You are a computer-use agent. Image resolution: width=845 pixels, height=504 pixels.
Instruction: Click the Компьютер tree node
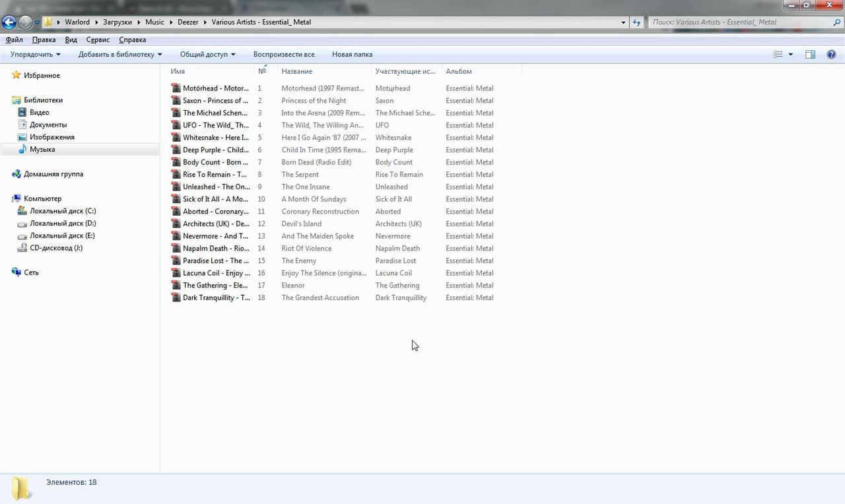(x=36, y=199)
